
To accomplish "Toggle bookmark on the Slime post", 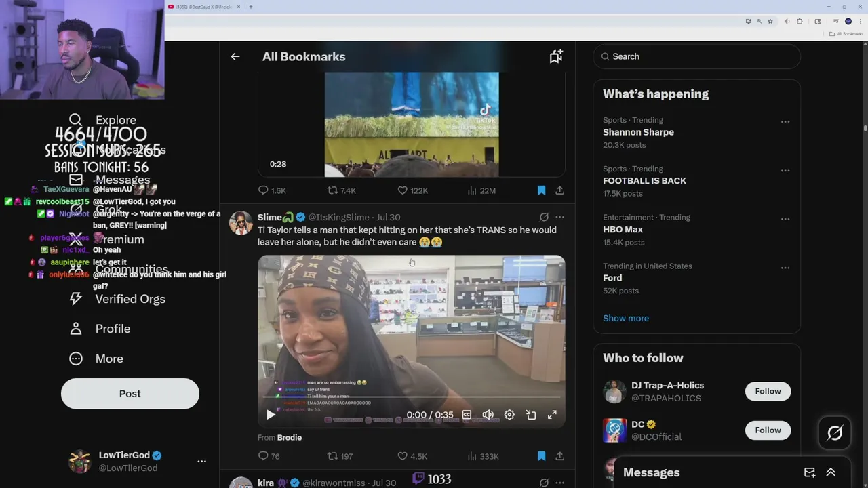I will [x=541, y=457].
